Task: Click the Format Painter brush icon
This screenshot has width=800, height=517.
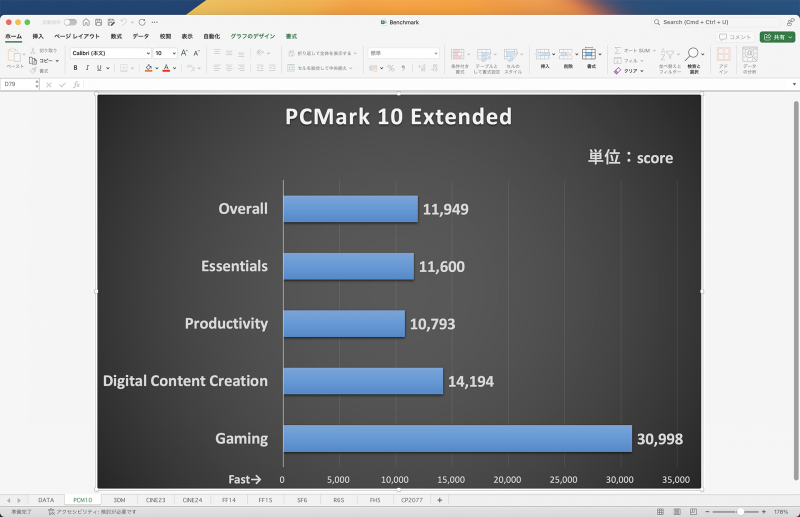Action: [33, 70]
